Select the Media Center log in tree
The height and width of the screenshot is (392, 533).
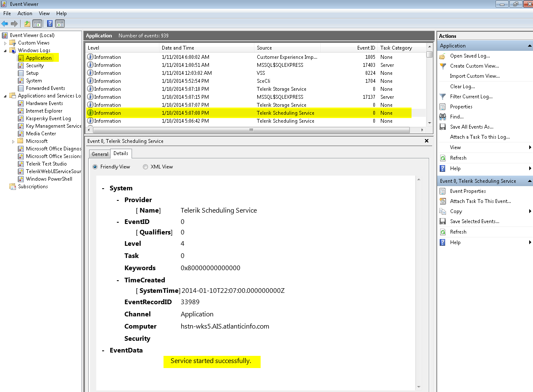(x=41, y=134)
